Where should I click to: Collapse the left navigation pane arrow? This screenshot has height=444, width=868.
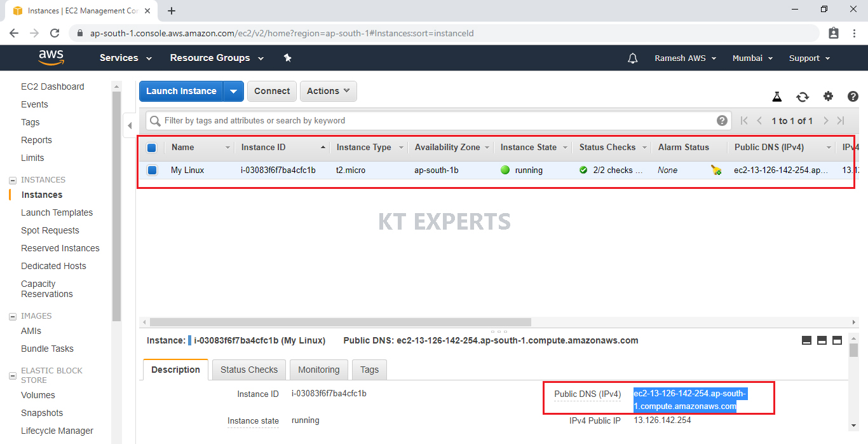click(x=130, y=125)
